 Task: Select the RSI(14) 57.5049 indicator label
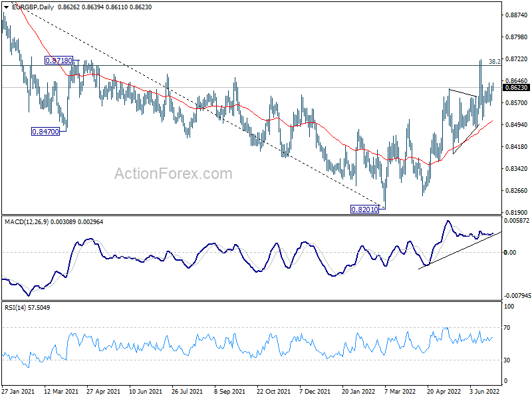coord(27,308)
